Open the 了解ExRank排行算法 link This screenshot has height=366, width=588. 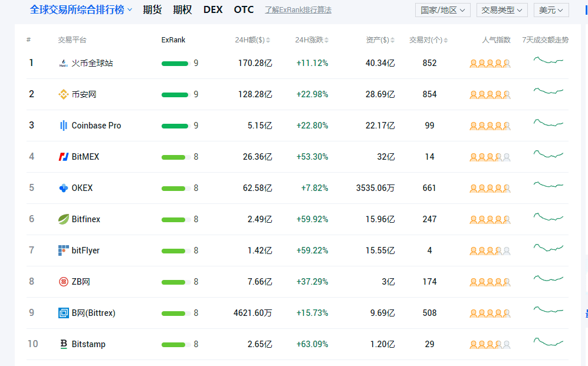298,10
